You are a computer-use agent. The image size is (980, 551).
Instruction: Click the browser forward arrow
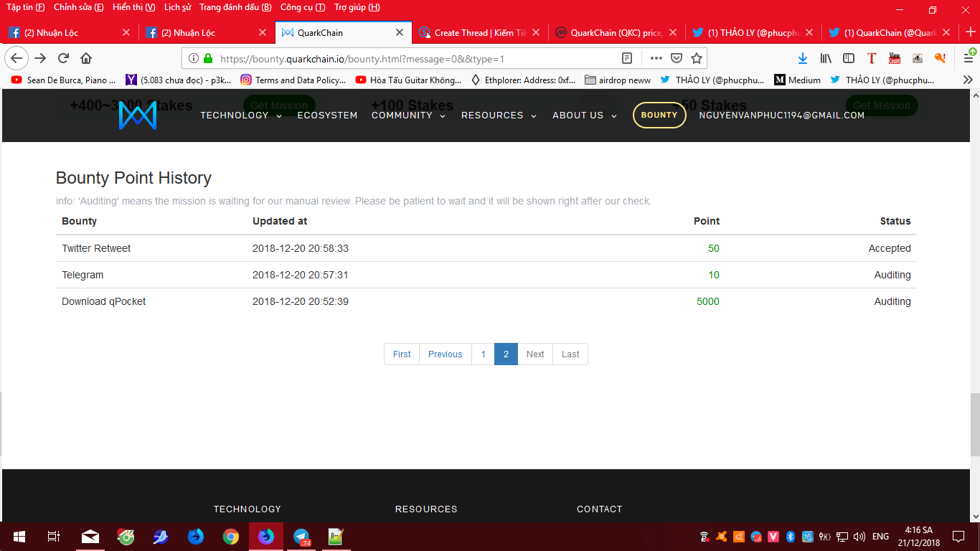coord(40,58)
